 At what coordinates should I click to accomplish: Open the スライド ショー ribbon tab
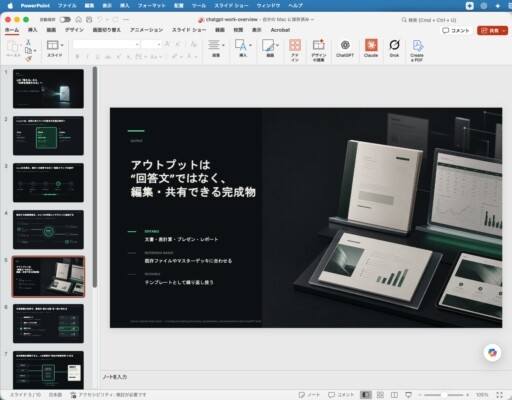[189, 30]
